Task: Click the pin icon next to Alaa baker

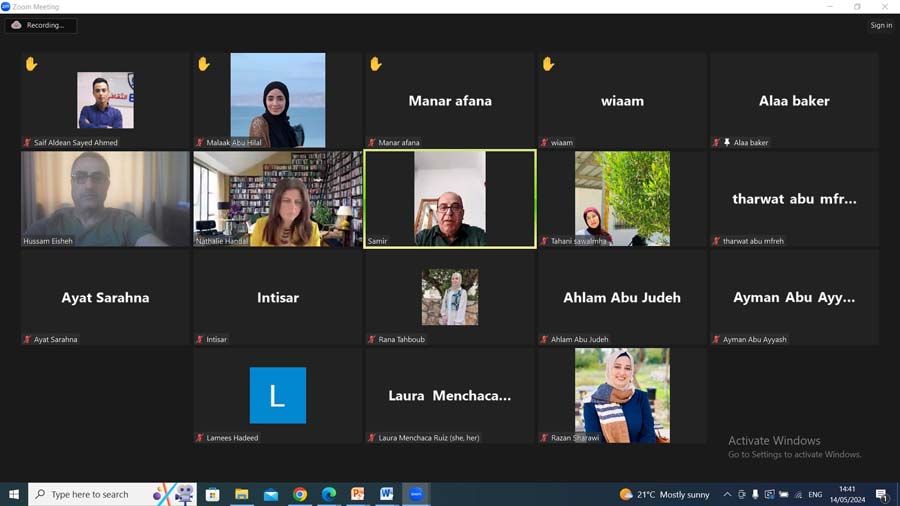Action: 727,143
